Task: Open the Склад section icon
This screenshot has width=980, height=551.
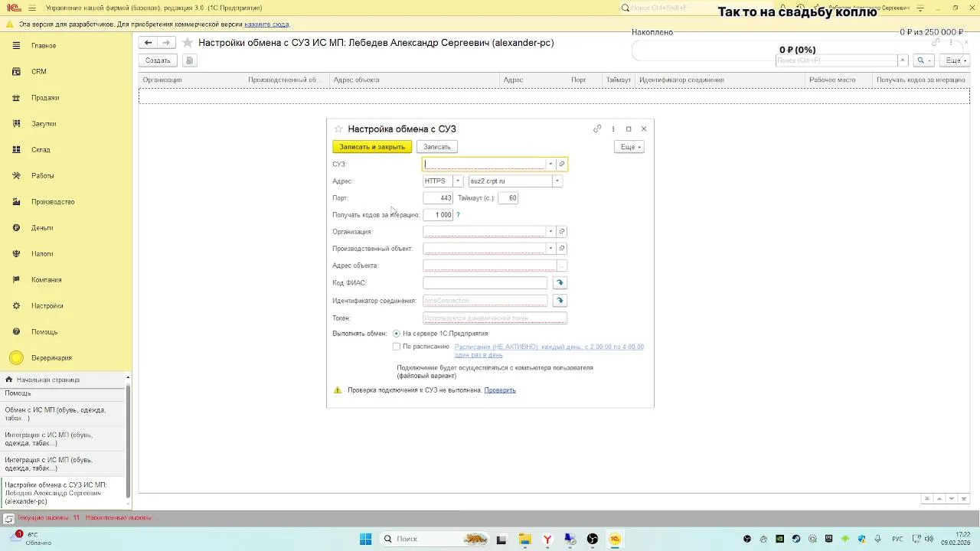Action: click(x=16, y=150)
